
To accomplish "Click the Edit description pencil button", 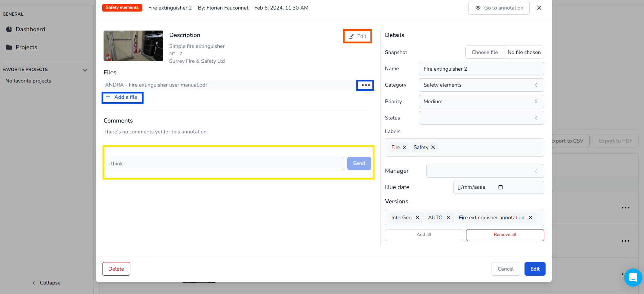I will pyautogui.click(x=357, y=36).
